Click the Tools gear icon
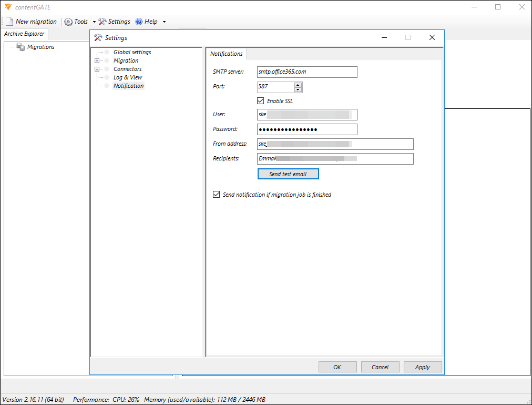 [68, 22]
